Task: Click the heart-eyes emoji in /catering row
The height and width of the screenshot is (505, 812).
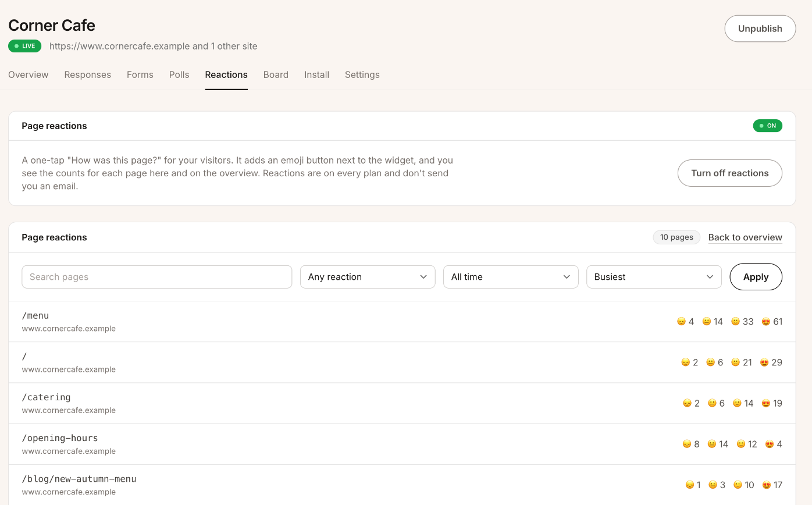Action: point(766,403)
